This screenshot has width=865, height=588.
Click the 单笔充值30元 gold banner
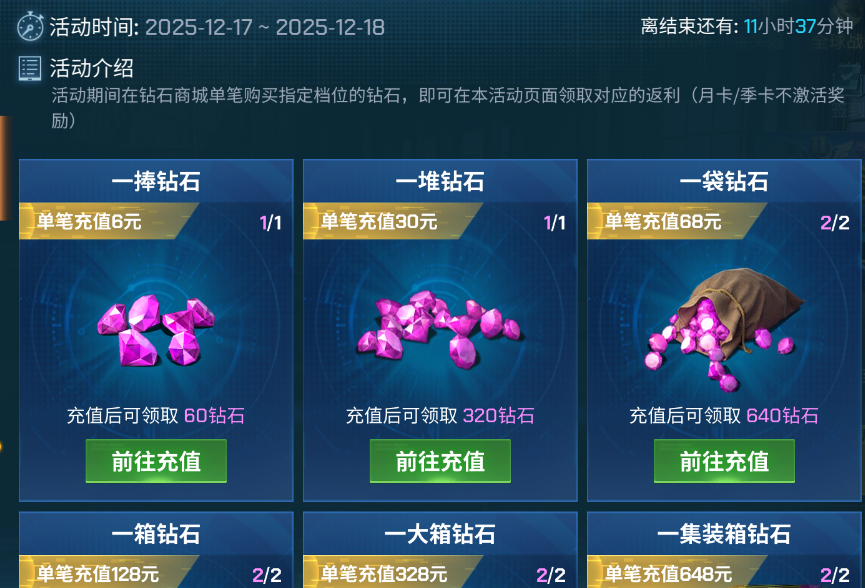[x=392, y=221]
